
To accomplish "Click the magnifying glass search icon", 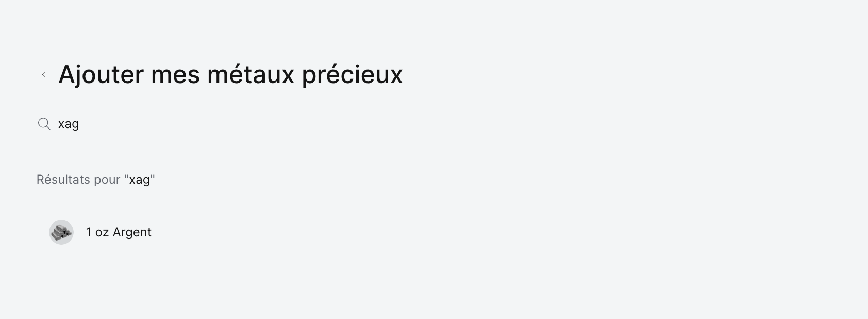I will (44, 124).
